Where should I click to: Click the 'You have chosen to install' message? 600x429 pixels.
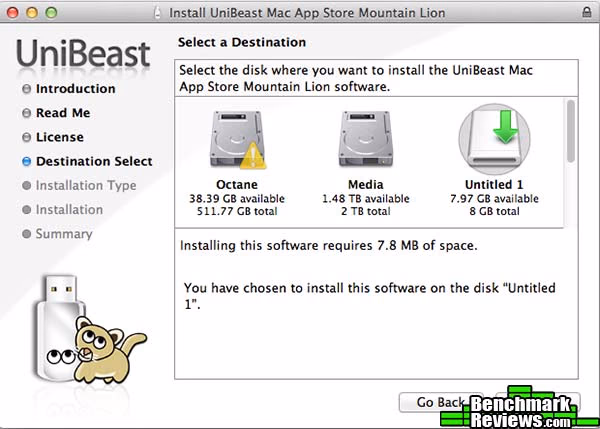click(x=369, y=296)
